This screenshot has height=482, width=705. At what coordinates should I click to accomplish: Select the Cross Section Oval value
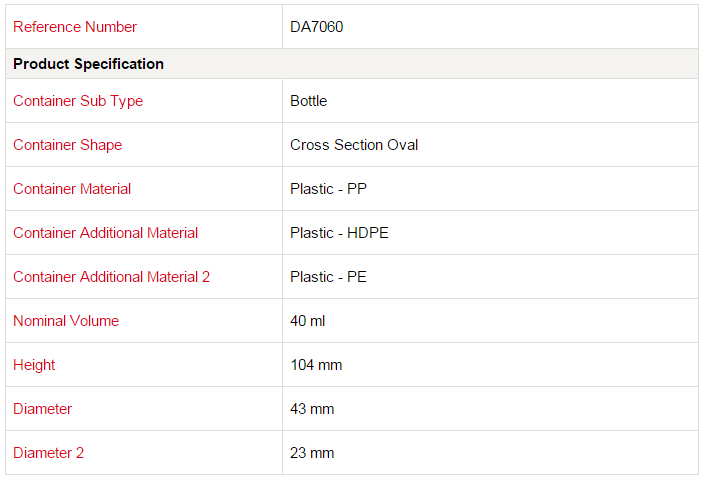[x=354, y=145]
